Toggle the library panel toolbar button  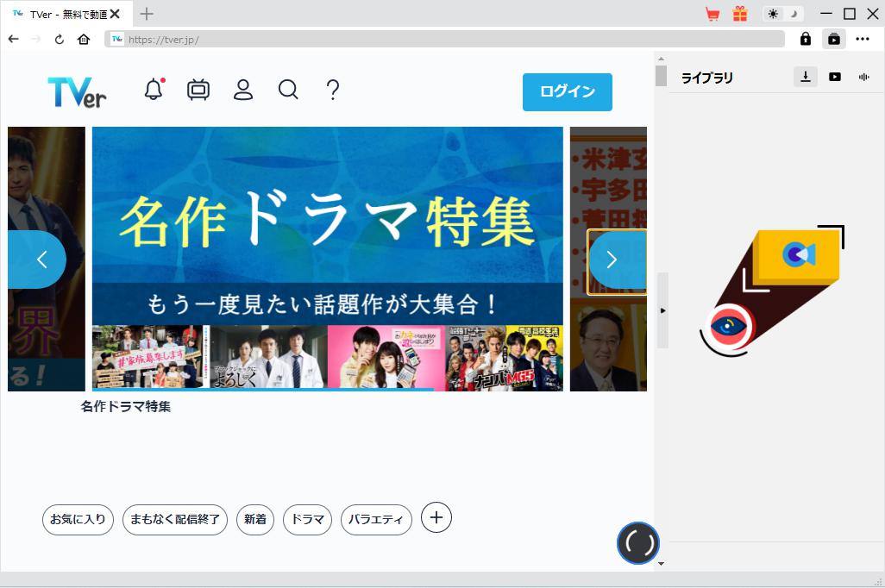point(834,39)
